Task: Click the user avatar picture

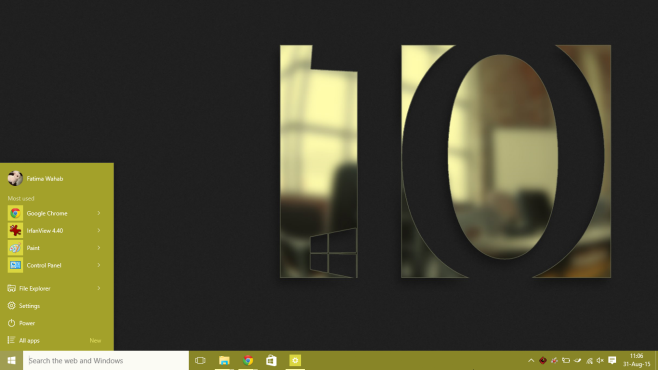Action: [x=15, y=178]
